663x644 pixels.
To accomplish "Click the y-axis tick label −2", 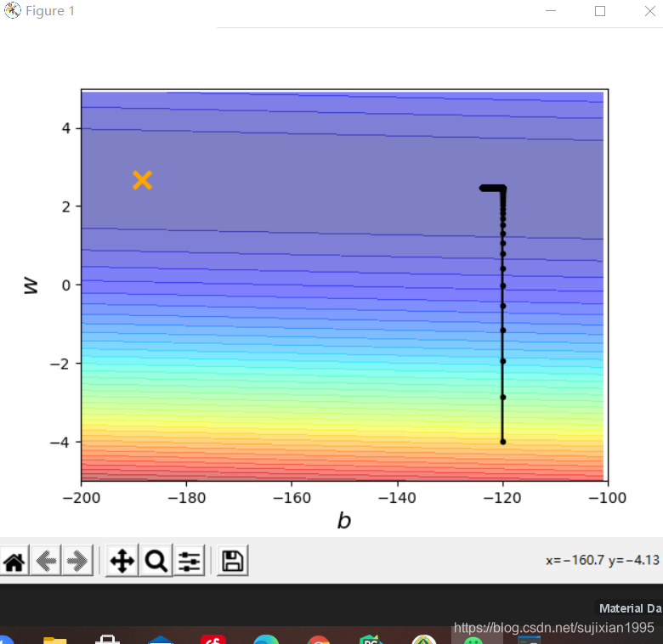I will [59, 364].
